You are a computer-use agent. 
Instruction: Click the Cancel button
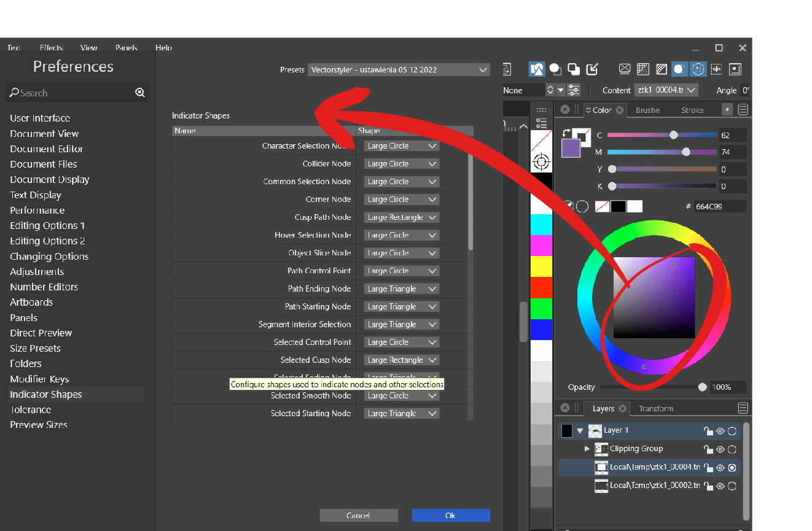358,516
